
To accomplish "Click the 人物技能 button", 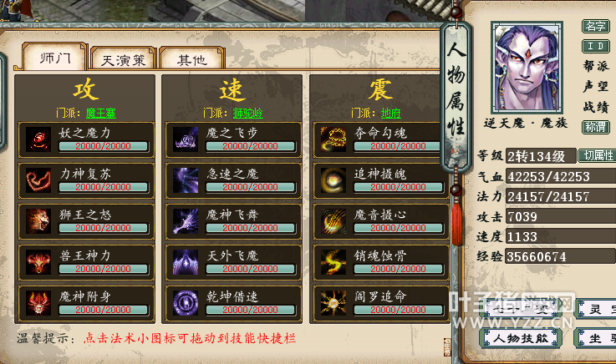I will tap(521, 338).
